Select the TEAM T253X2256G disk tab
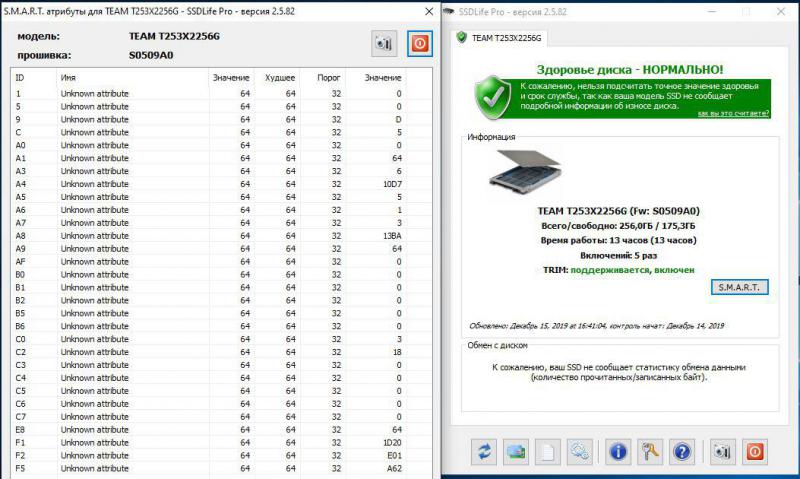800x479 pixels. click(x=505, y=38)
